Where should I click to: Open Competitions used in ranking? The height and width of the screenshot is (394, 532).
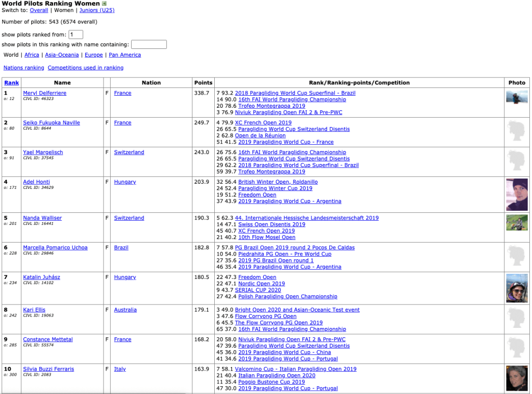(x=85, y=68)
